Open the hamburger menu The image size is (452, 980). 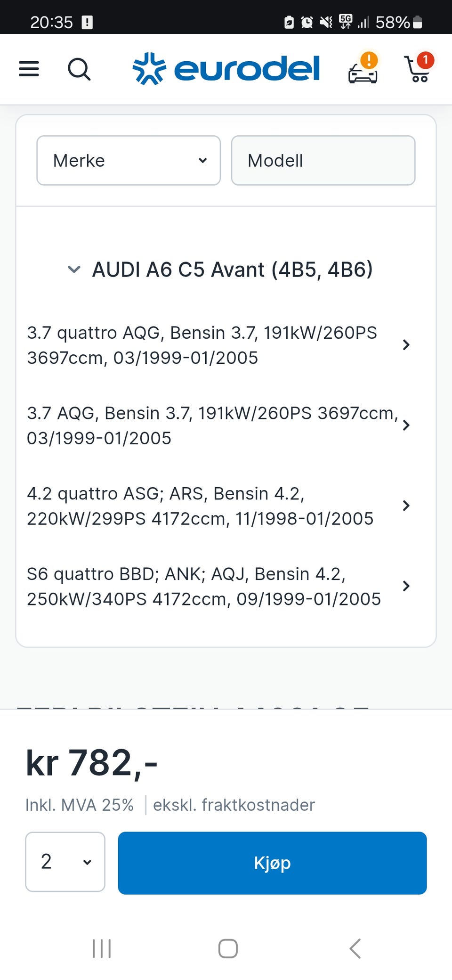(29, 69)
